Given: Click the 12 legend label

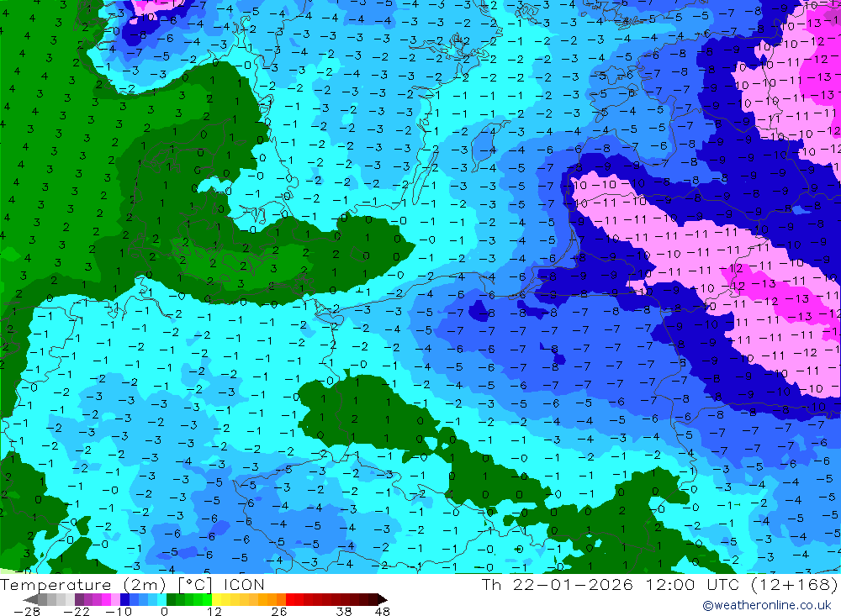Looking at the screenshot, I should 214,611.
